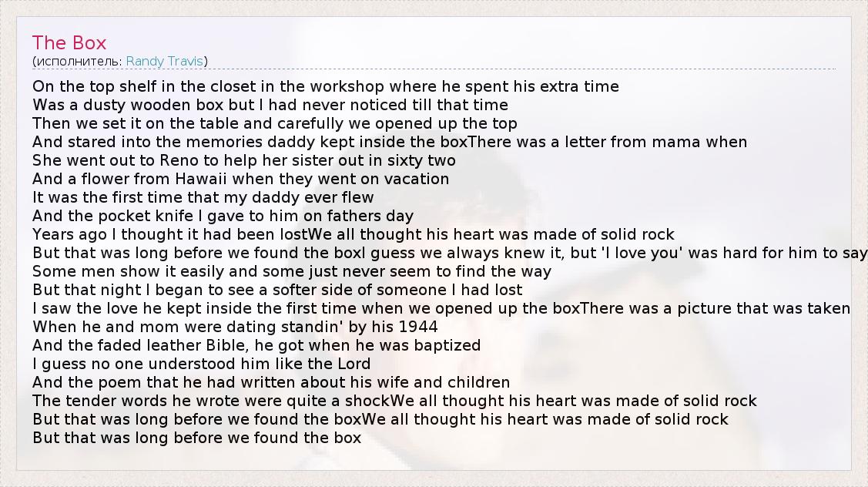Click the line 'I guess no one understood him'
The height and width of the screenshot is (487, 868).
point(201,364)
